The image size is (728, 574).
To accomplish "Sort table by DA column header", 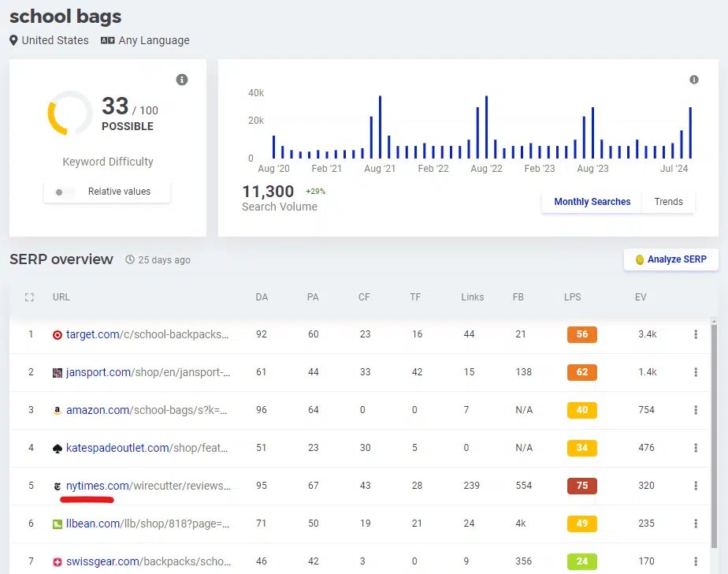I will [x=262, y=297].
